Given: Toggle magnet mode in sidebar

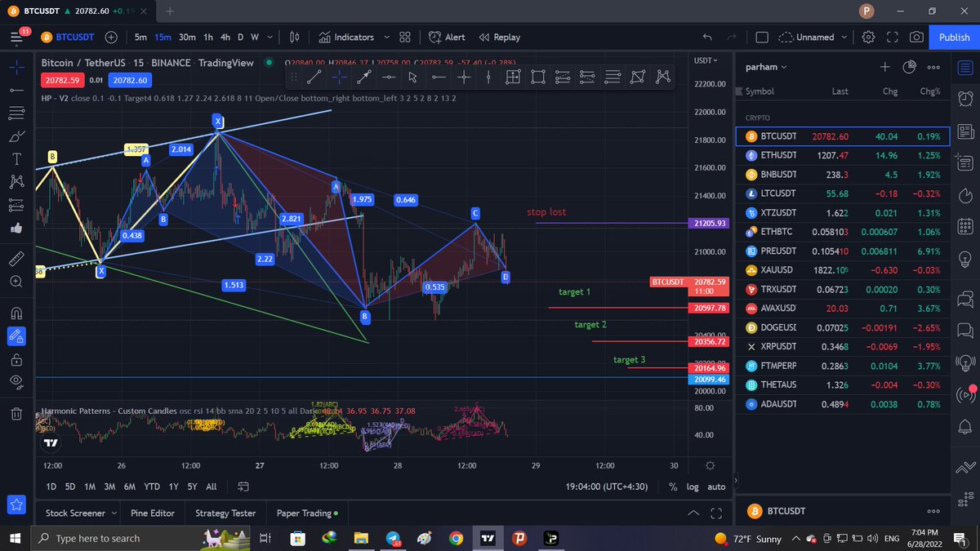Looking at the screenshot, I should 16,312.
